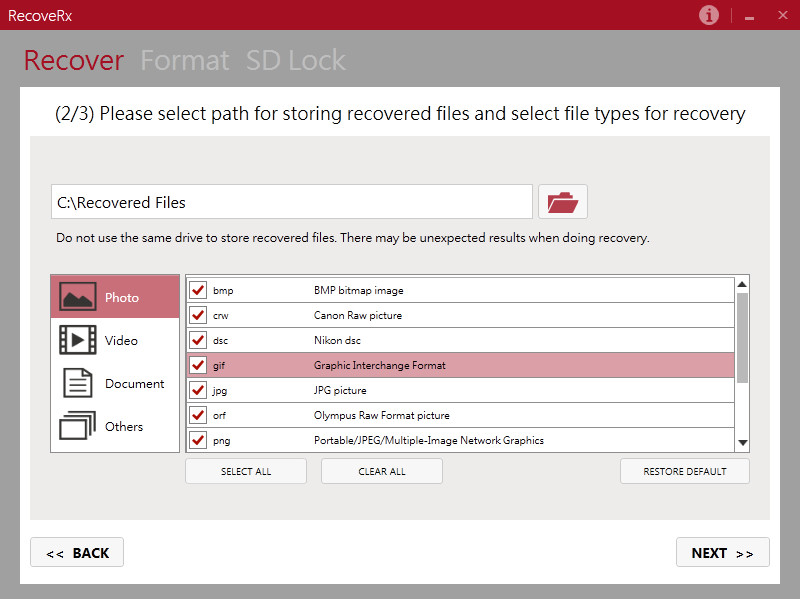Image resolution: width=800 pixels, height=599 pixels.
Task: Click the NEXT button
Action: tap(722, 553)
